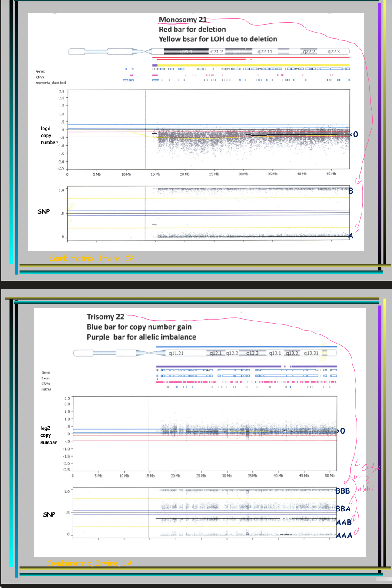The image size is (392, 588).
Task: Click the miRNA track label
Action: 46,389
